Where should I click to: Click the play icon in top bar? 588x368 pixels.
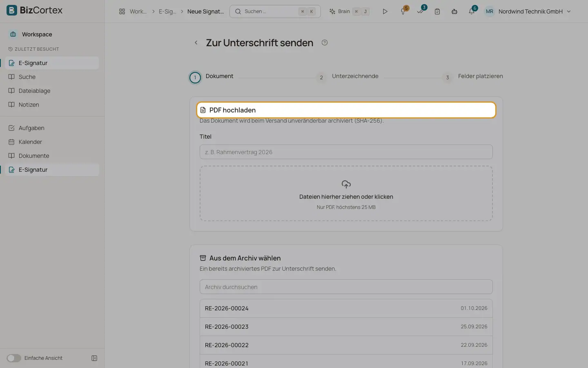point(385,11)
